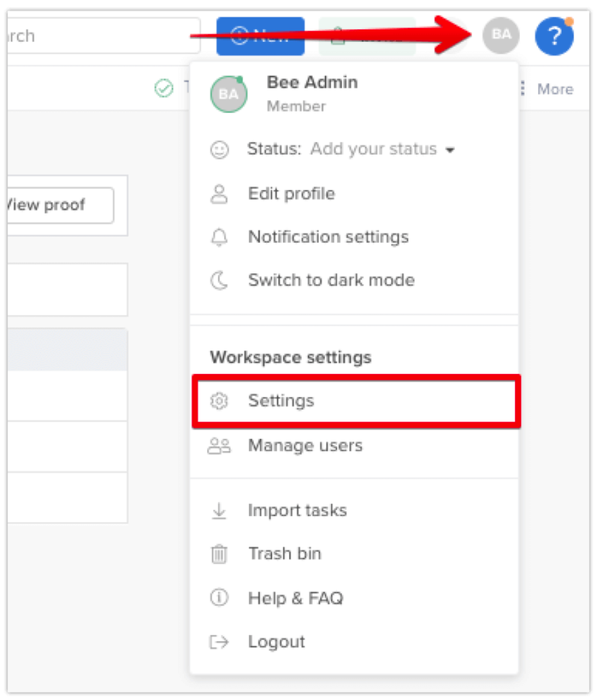Open the Manage users people icon
The image size is (597, 700).
[x=219, y=445]
